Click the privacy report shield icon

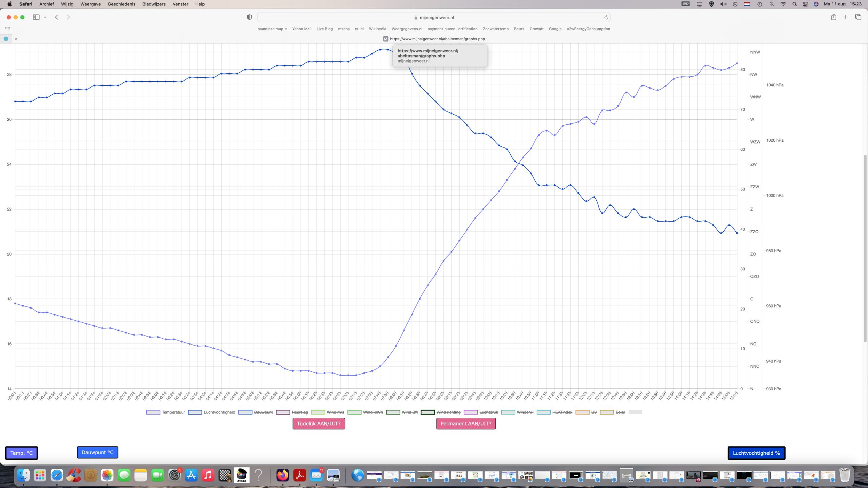click(x=249, y=17)
